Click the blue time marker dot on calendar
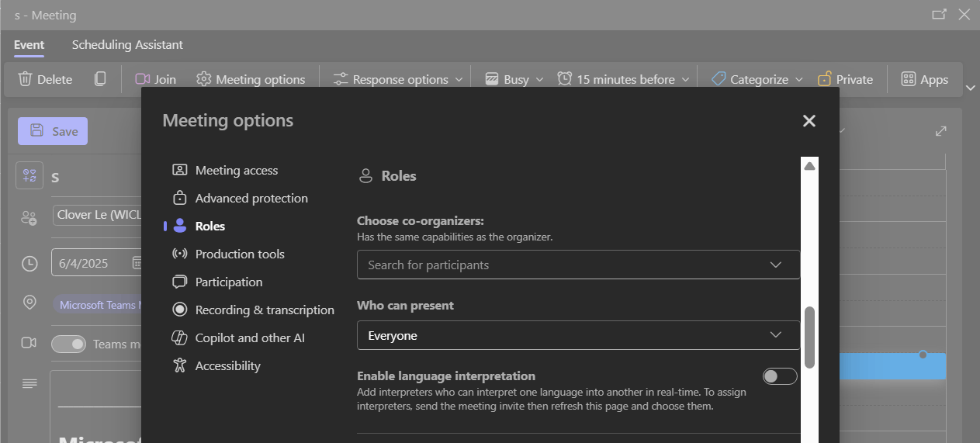 coord(923,355)
